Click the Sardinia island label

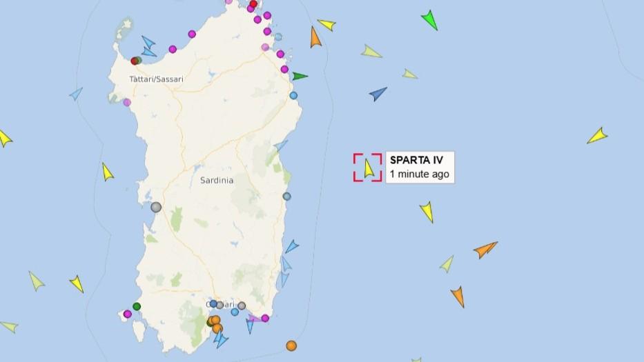(x=217, y=180)
